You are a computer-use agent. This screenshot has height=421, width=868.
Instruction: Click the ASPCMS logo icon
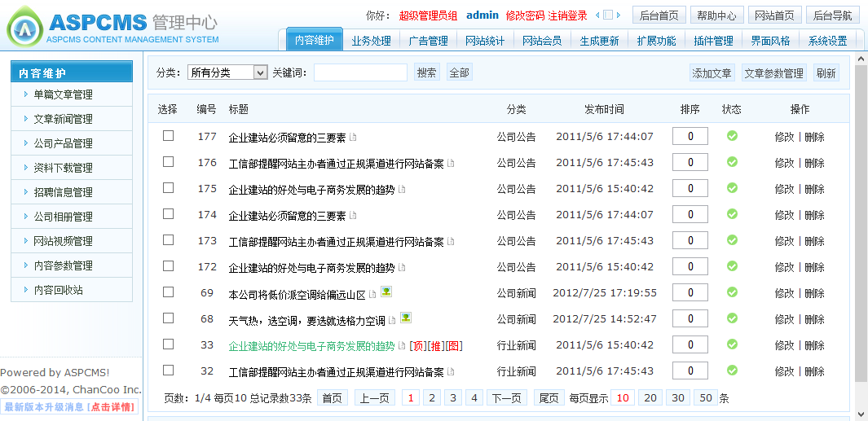point(24,29)
